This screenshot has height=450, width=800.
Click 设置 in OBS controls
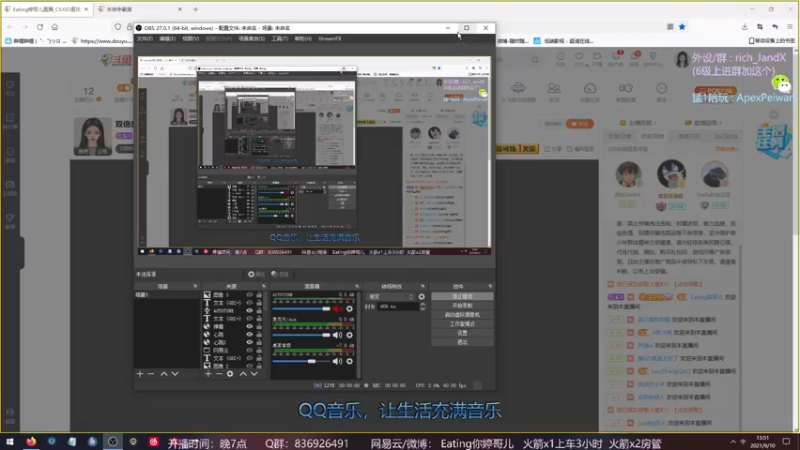(462, 333)
